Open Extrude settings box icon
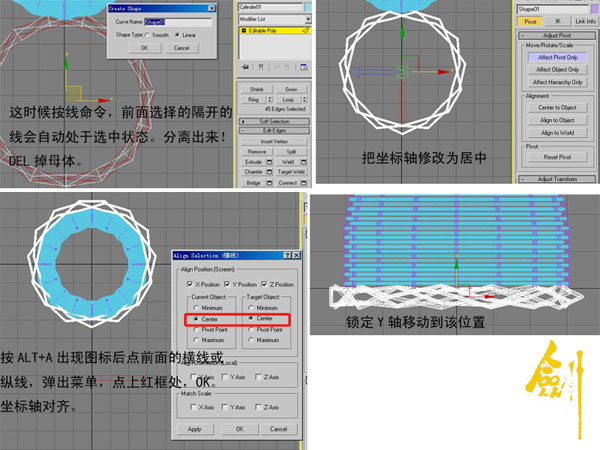This screenshot has height=450, width=600. [x=269, y=162]
